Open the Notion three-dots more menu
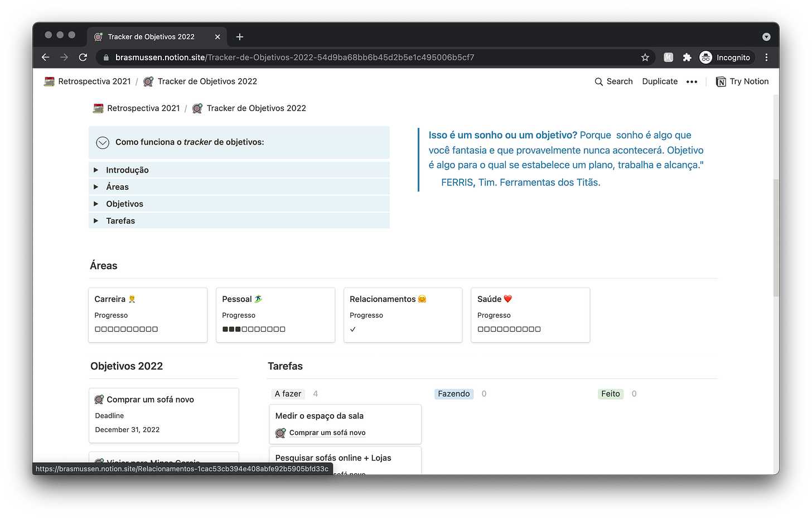 [692, 81]
